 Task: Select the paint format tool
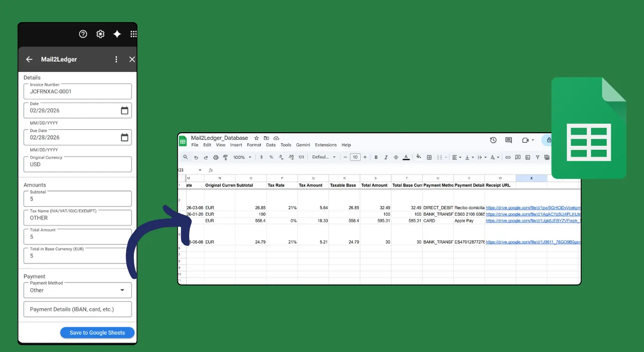pyautogui.click(x=225, y=157)
